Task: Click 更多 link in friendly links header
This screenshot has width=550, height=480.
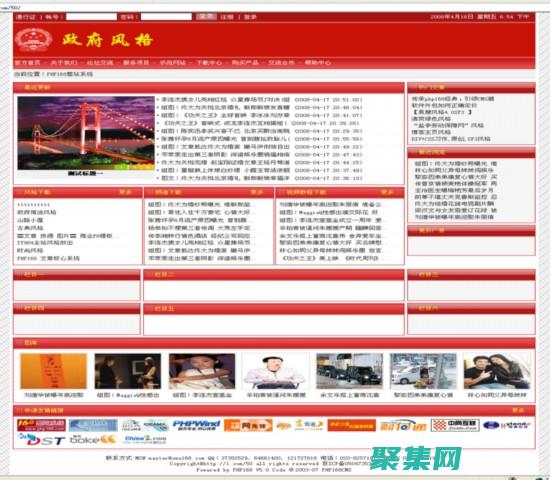Action: click(518, 410)
